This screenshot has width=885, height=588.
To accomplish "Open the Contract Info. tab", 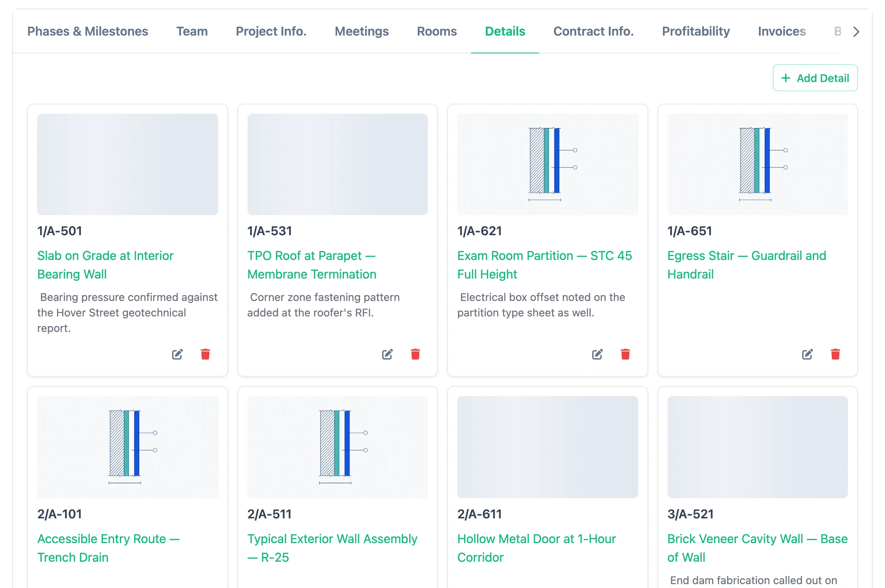I will pos(594,31).
